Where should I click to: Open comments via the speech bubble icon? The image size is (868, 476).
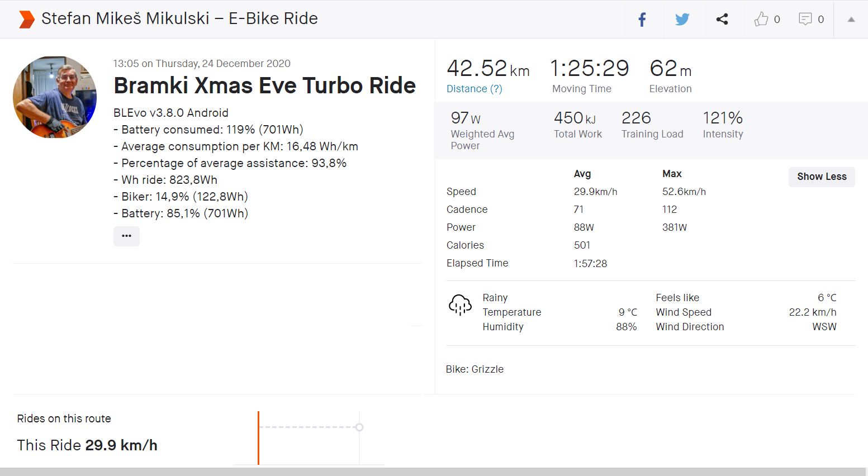(x=805, y=20)
